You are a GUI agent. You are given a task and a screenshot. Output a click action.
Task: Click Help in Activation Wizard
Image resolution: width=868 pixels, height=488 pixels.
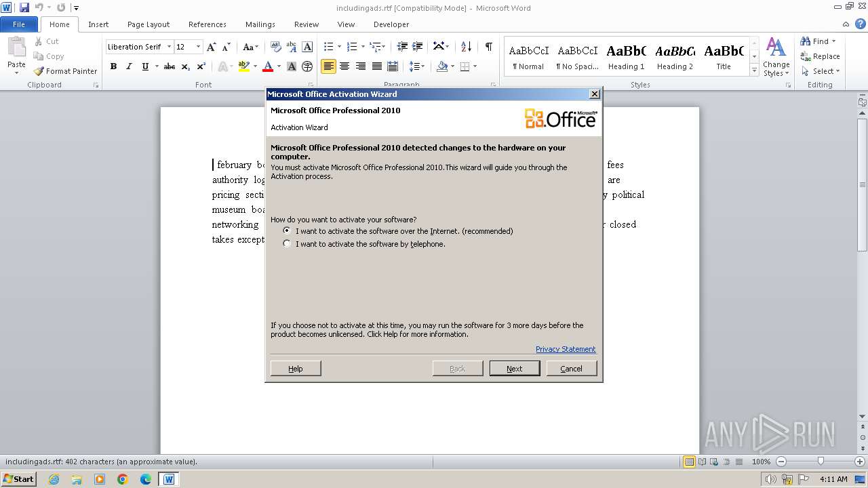tap(296, 369)
